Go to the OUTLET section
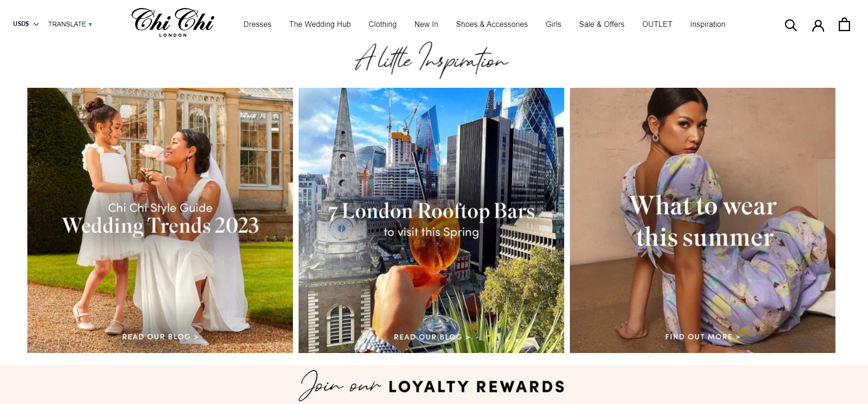 click(x=657, y=24)
